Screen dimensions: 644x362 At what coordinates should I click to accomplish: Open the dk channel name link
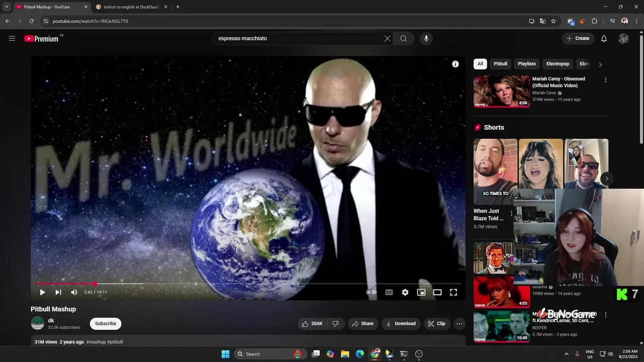[x=51, y=321]
